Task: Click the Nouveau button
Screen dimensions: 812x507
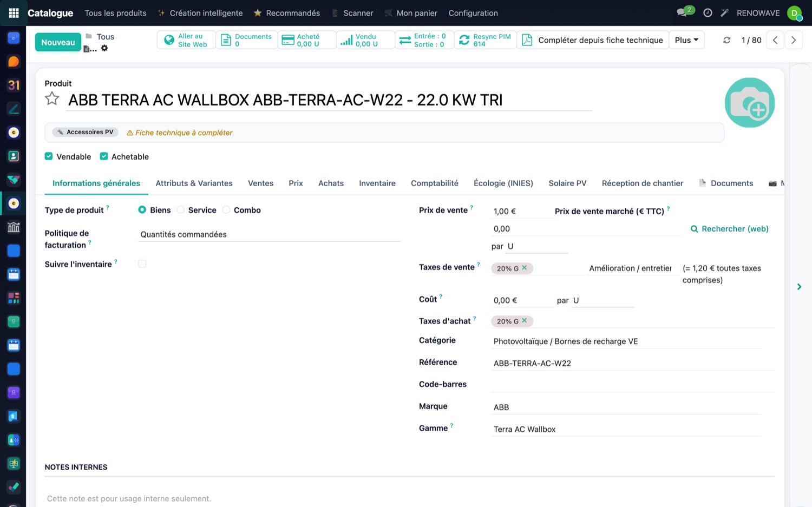Action: point(58,42)
